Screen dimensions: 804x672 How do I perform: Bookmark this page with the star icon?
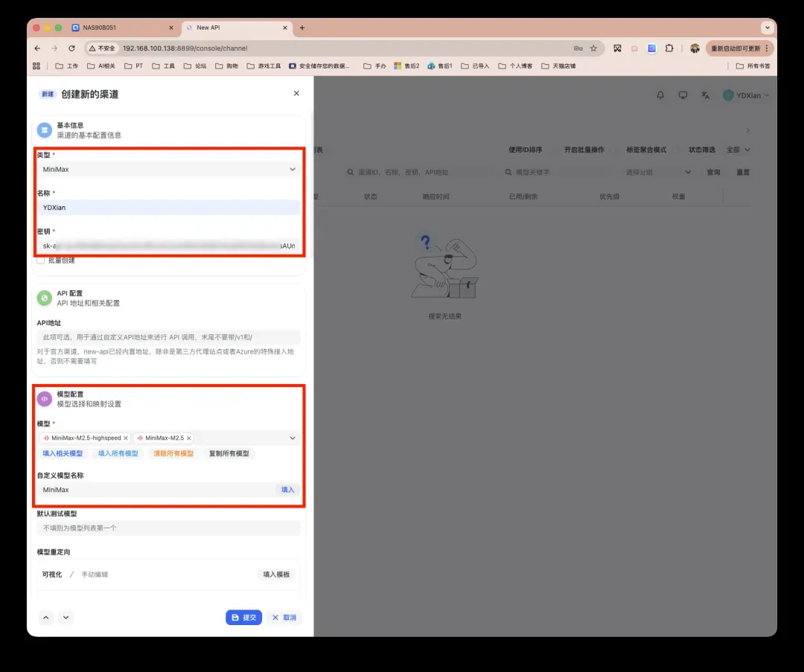point(593,48)
